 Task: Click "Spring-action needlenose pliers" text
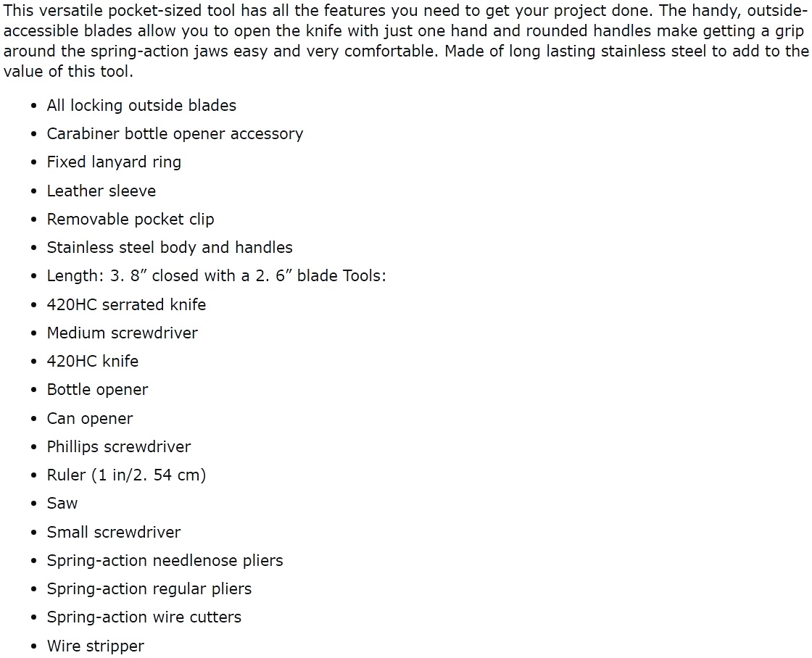[x=165, y=561]
